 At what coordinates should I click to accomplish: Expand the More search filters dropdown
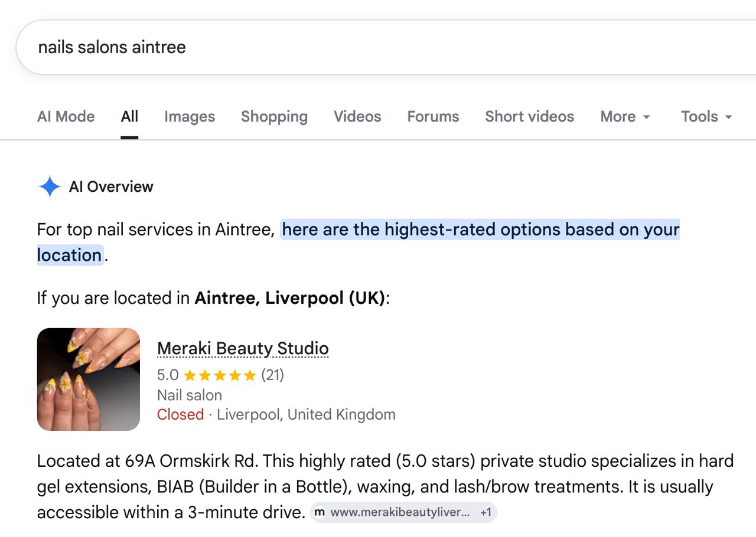625,116
